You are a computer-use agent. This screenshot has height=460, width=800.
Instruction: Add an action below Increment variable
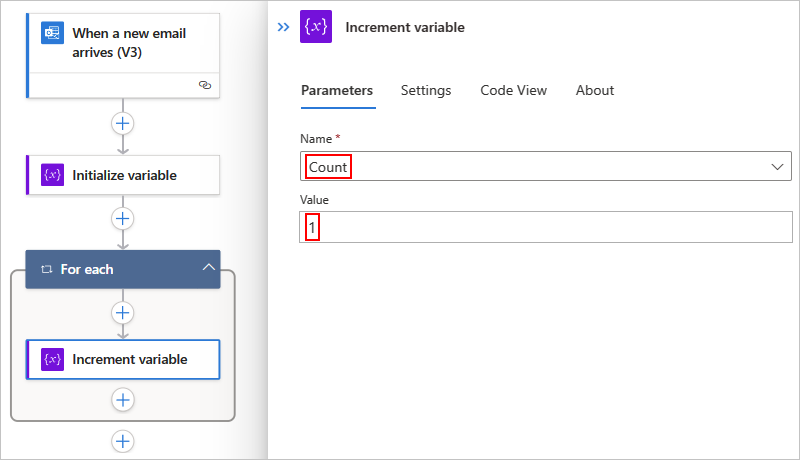(123, 399)
